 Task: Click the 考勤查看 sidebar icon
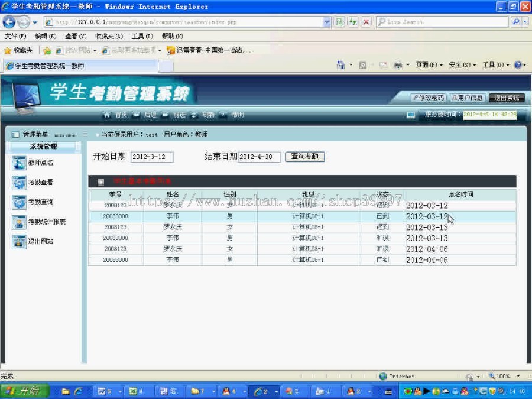tap(19, 183)
